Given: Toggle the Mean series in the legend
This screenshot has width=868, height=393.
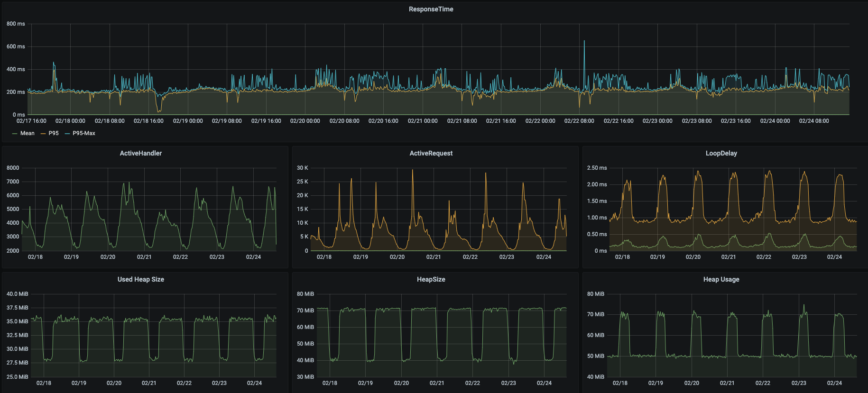Looking at the screenshot, I should coord(27,133).
